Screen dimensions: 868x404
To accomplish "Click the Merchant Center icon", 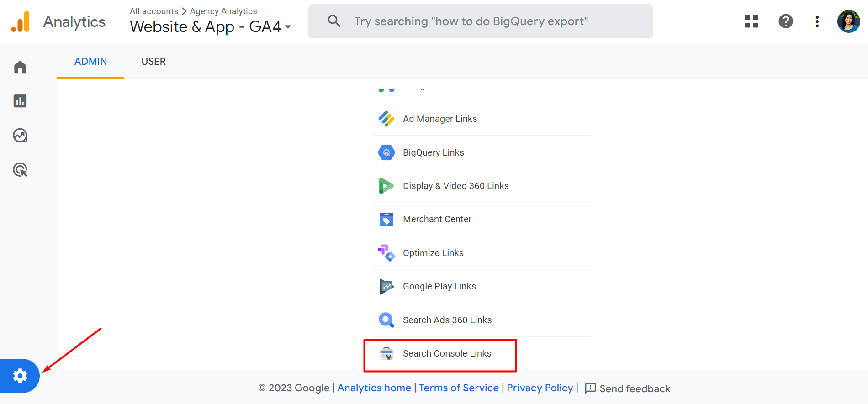I will point(386,219).
